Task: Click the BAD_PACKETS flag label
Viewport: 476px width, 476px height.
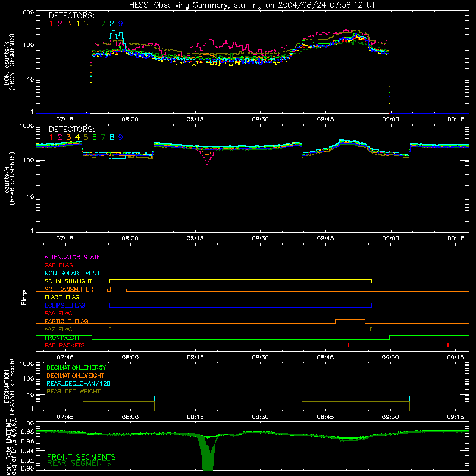Action: [x=65, y=345]
